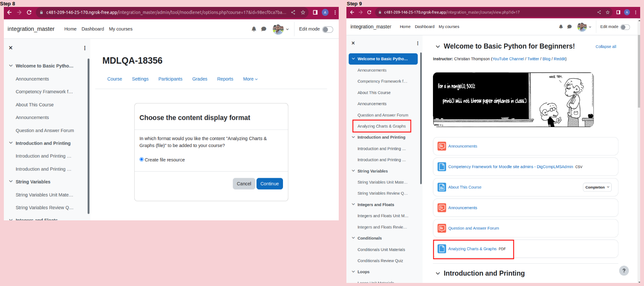Image resolution: width=644 pixels, height=286 pixels.
Task: Open the Participants tab
Action: click(x=170, y=79)
